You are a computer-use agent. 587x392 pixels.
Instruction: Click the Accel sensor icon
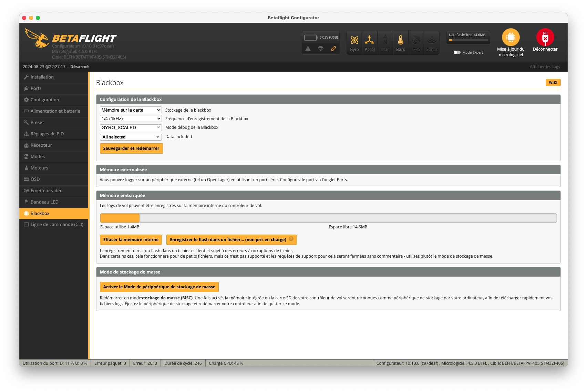pyautogui.click(x=369, y=40)
